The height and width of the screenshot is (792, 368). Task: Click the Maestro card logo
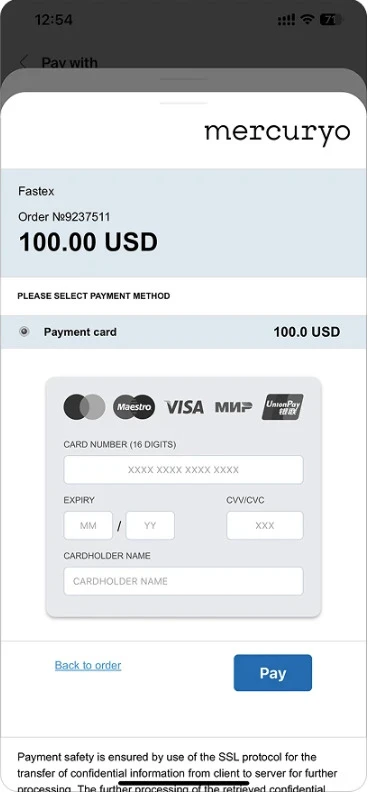tap(134, 407)
